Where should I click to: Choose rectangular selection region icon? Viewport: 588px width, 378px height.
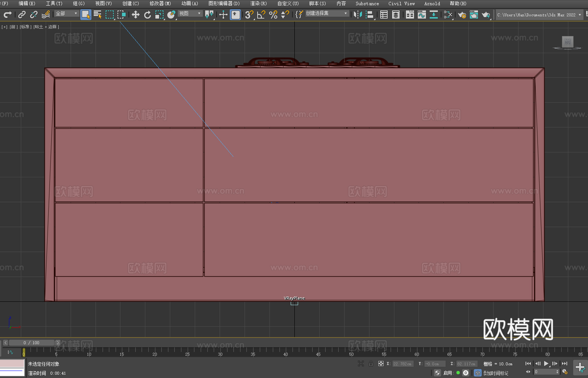[x=110, y=14]
